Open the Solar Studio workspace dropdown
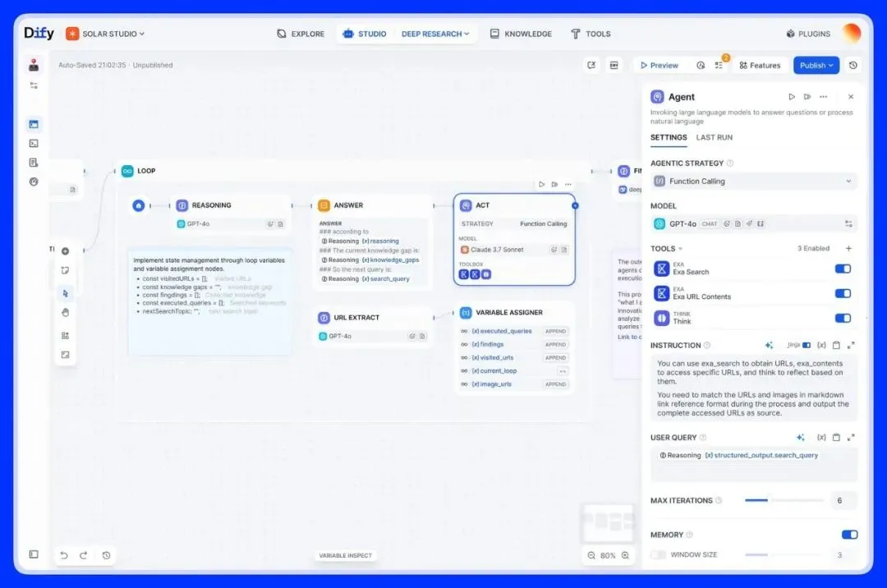 (105, 34)
